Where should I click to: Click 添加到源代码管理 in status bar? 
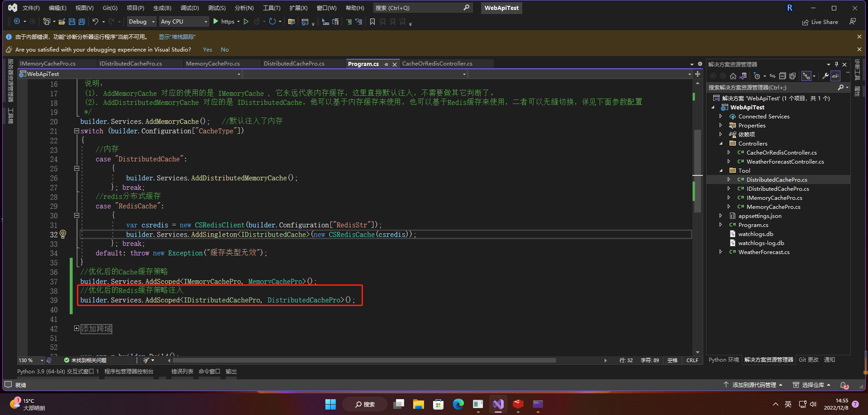point(754,385)
